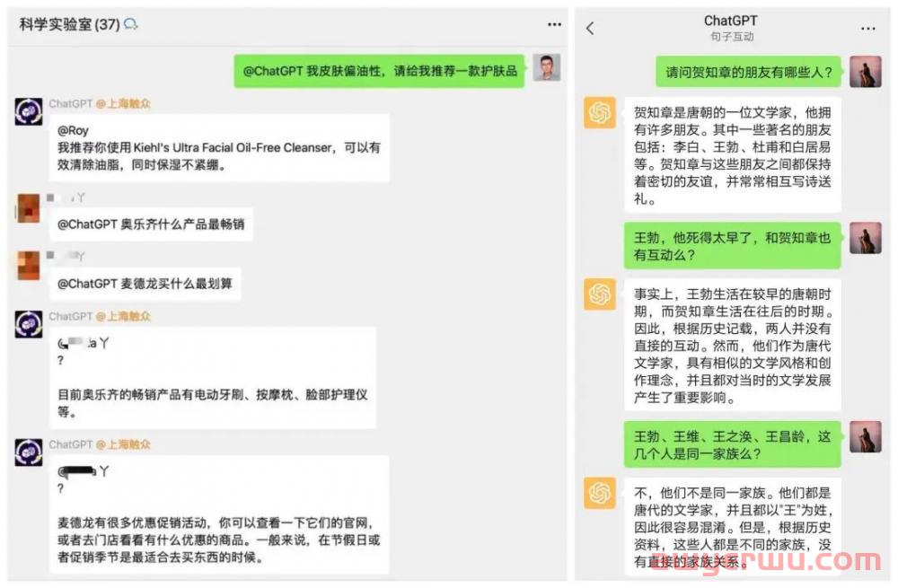Open the OpenAI avatar beside 贺知章是唐朝 reply
Viewport: 898px width, 588px height.
(x=600, y=112)
